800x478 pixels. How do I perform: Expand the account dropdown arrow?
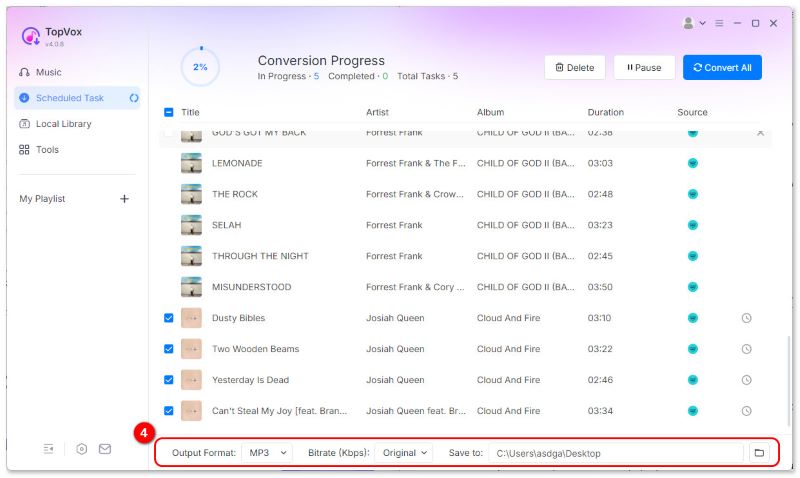click(703, 23)
